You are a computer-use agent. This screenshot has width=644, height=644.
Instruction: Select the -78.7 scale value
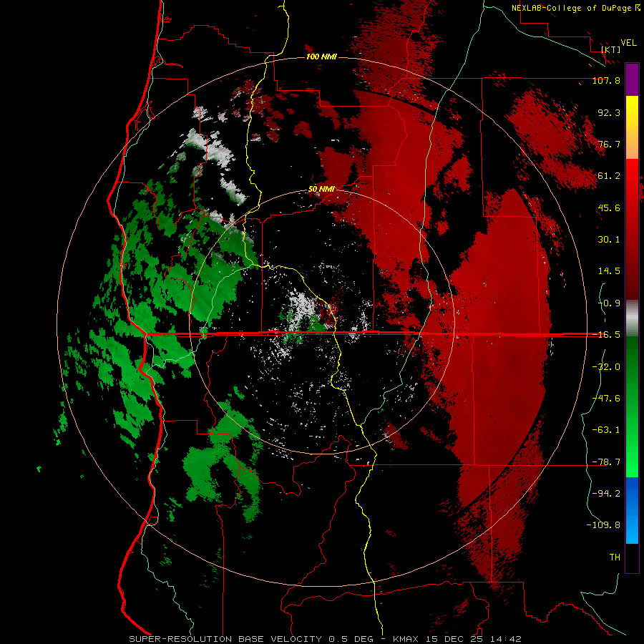pos(606,462)
